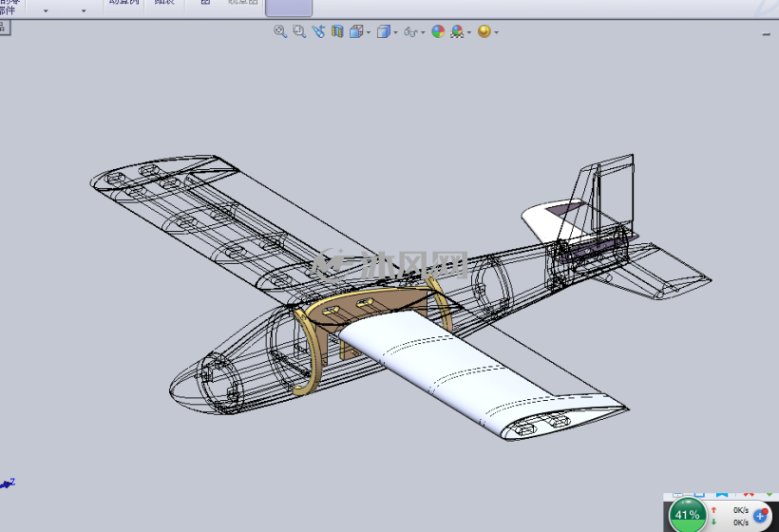The width and height of the screenshot is (779, 532).
Task: Click the Zoom to Fit magnifier icon
Action: (280, 31)
